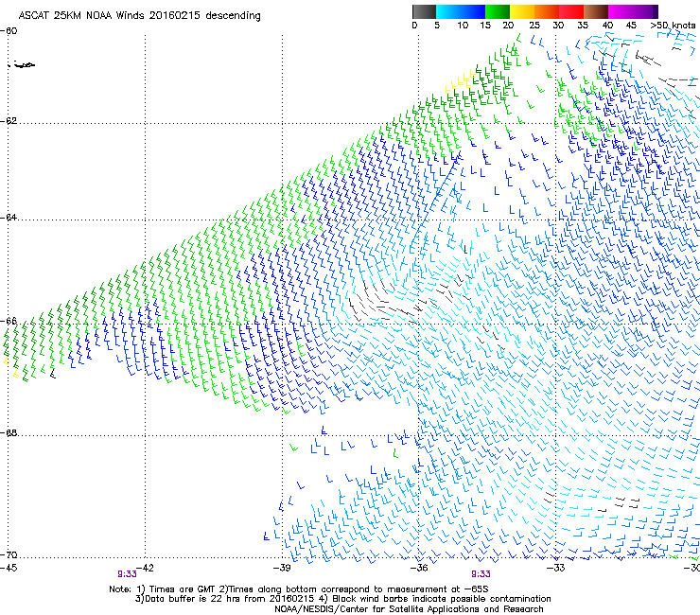Viewport: 700px width, 615px height.
Task: Click the "-64" latitude axis label
Action: coord(9,218)
